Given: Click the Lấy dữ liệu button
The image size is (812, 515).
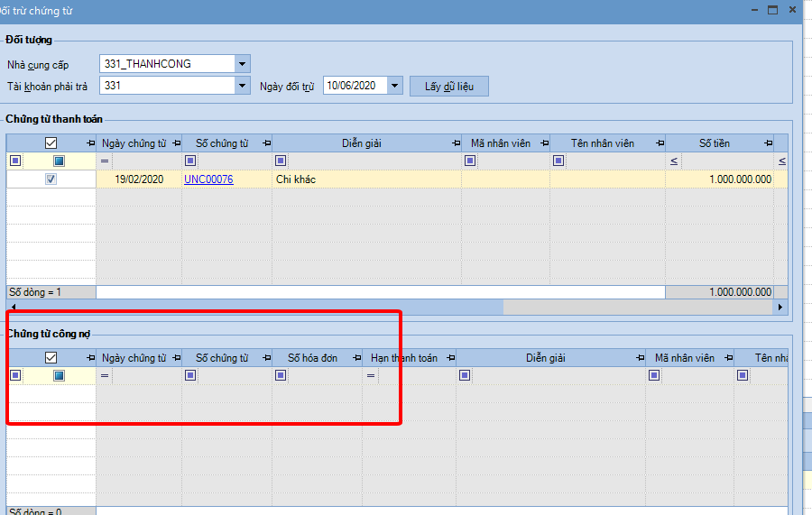Looking at the screenshot, I should (x=449, y=87).
